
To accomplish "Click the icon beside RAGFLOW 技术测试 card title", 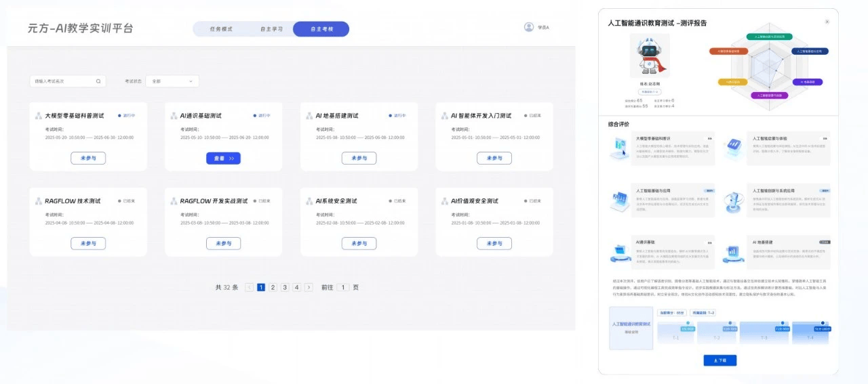I will (x=38, y=201).
